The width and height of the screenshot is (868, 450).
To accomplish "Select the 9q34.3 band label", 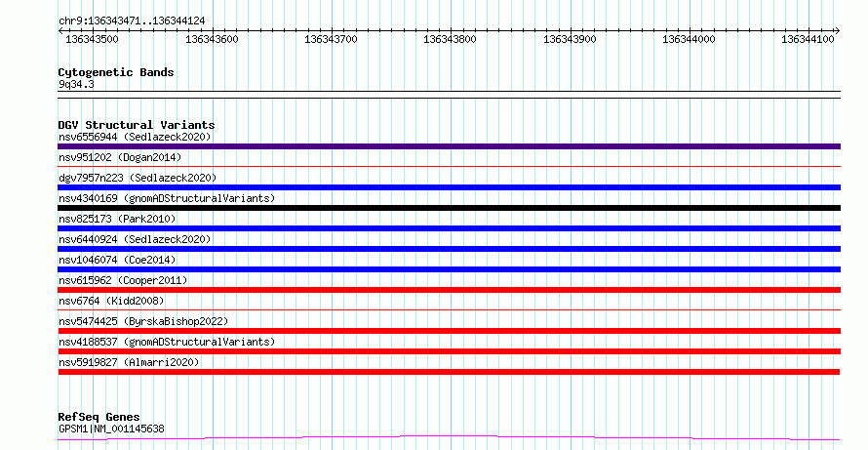I will [x=76, y=85].
